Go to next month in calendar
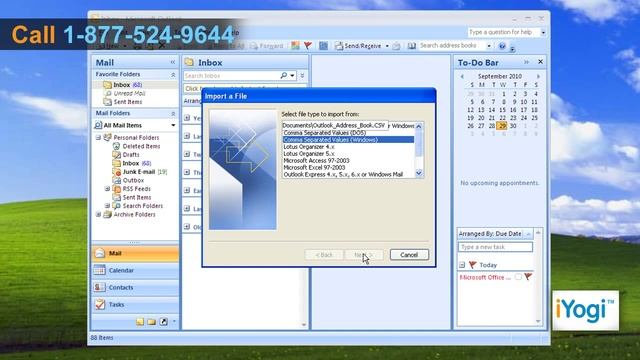The height and width of the screenshot is (360, 640). point(538,77)
